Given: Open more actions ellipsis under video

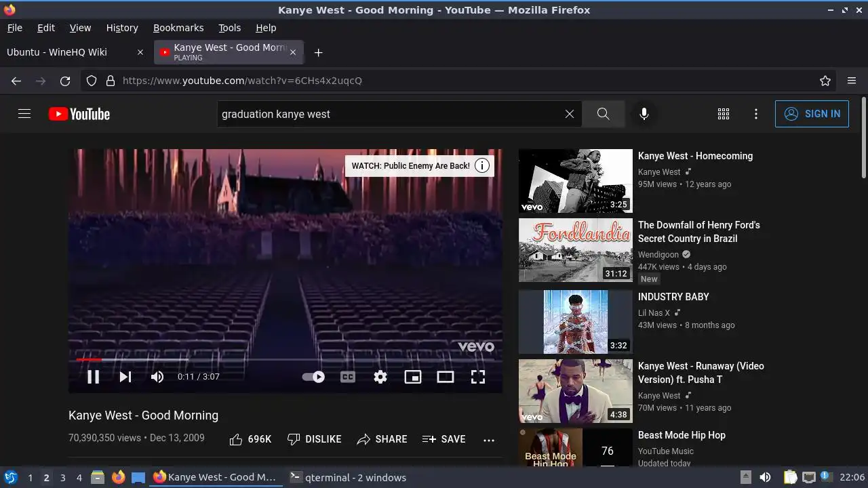Looking at the screenshot, I should [x=489, y=439].
